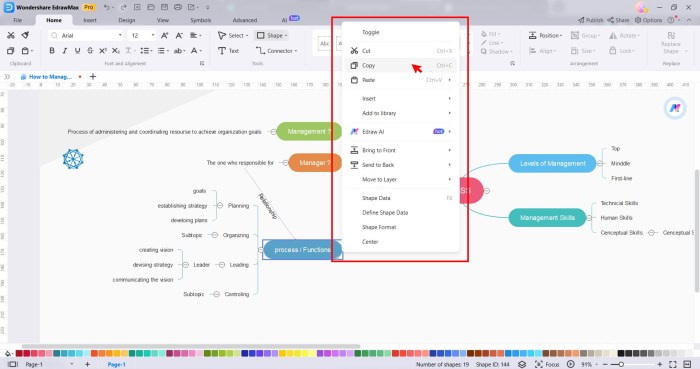Decrease font size with the smaller A icon
The height and width of the screenshot is (369, 700).
(x=179, y=35)
